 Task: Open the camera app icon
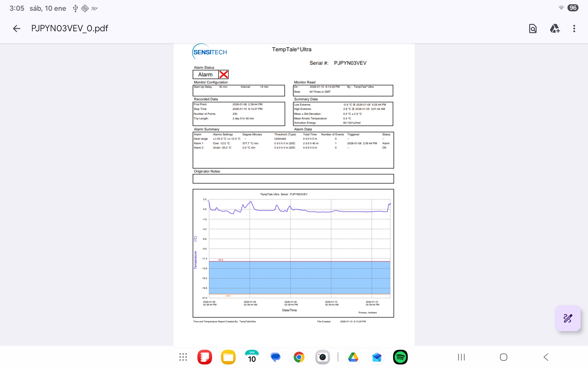(x=322, y=357)
